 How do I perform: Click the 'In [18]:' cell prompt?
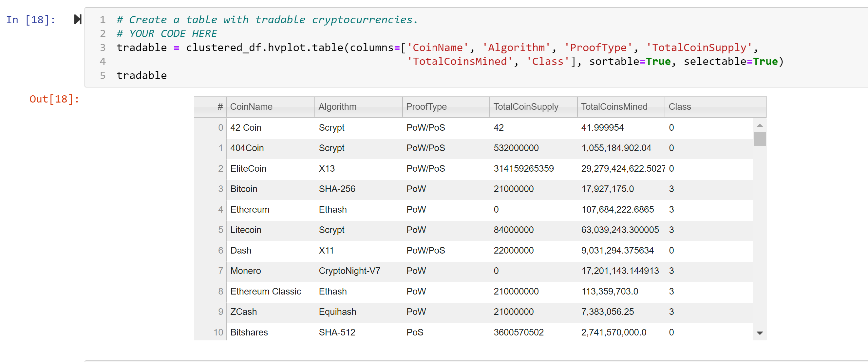tap(31, 20)
